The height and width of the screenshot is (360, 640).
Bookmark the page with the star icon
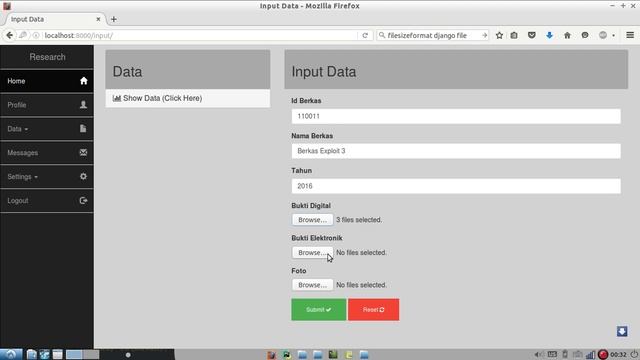[499, 36]
